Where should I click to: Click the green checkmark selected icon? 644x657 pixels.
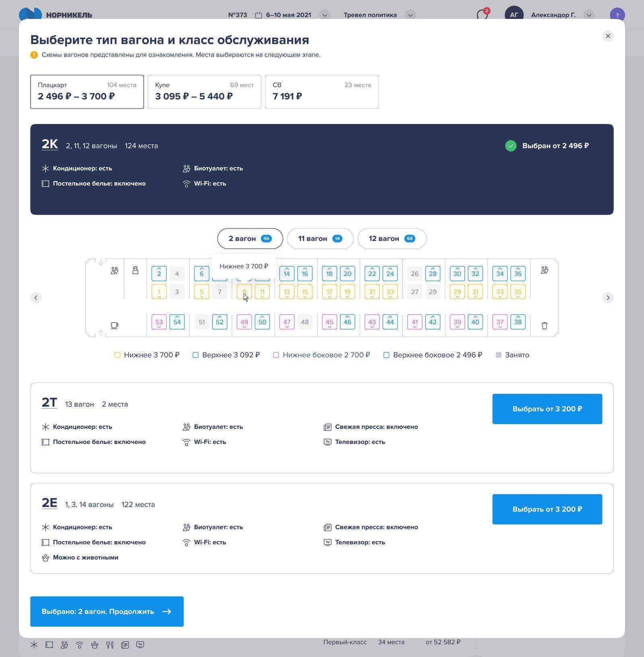click(x=511, y=146)
